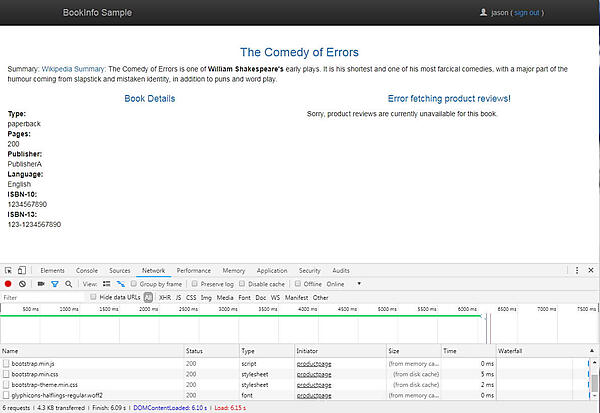Check the Disable cache option
The height and width of the screenshot is (413, 600).
click(x=242, y=284)
